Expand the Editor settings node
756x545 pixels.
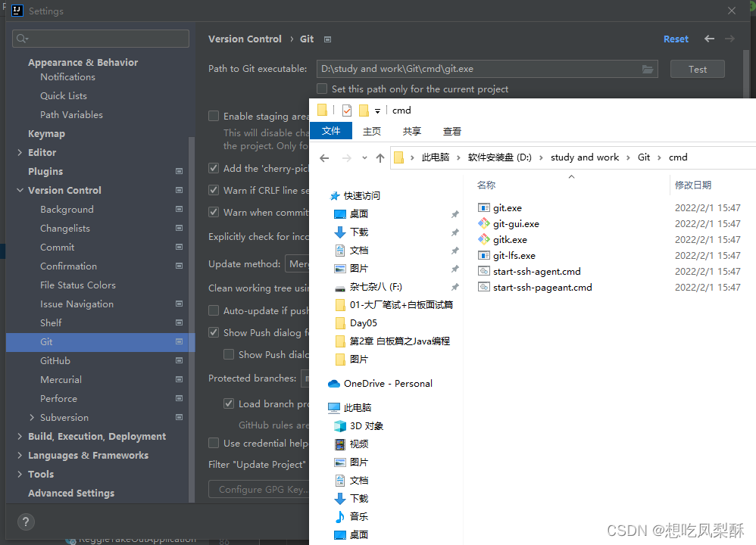click(20, 152)
